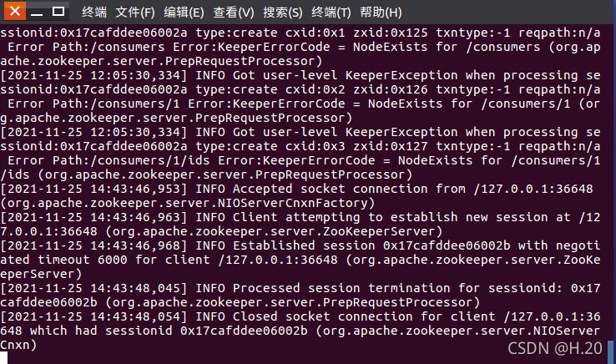Open the 终端(T) menu
The height and width of the screenshot is (364, 616).
click(331, 13)
